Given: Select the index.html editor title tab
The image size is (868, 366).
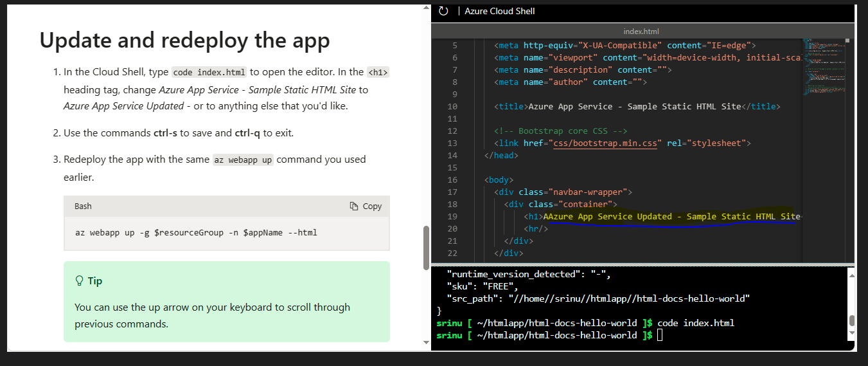Looking at the screenshot, I should [641, 31].
